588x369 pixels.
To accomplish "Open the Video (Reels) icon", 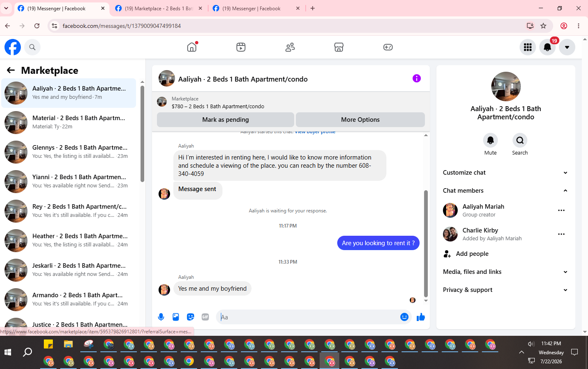I will pyautogui.click(x=241, y=47).
